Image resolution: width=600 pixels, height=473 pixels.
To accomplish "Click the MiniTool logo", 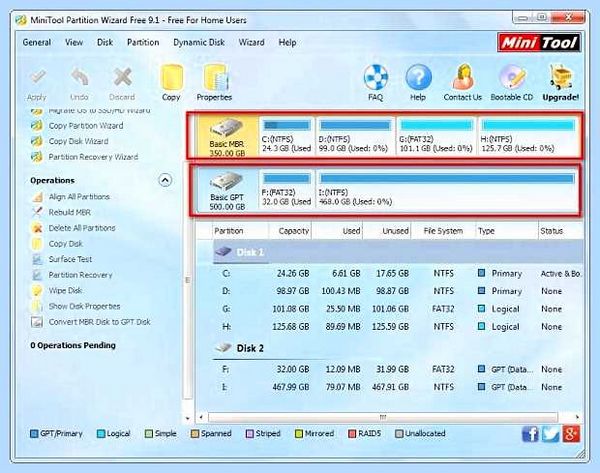I will (x=539, y=43).
